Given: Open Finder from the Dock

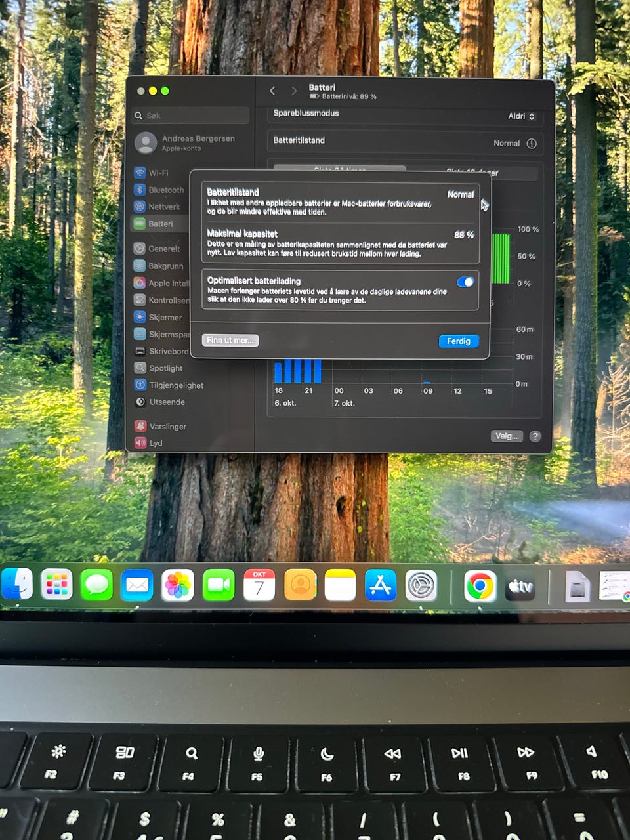Looking at the screenshot, I should click(x=16, y=584).
